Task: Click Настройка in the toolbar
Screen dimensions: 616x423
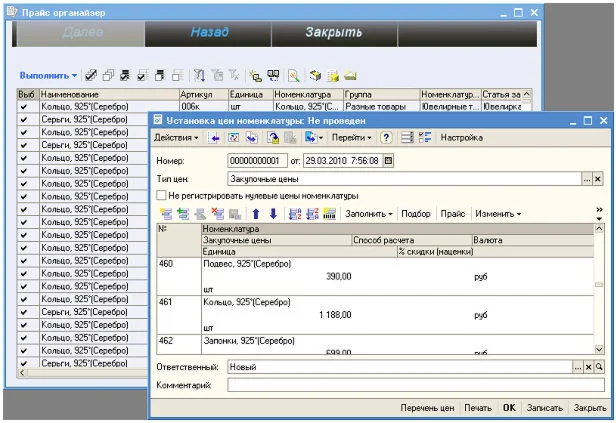Action: [461, 138]
